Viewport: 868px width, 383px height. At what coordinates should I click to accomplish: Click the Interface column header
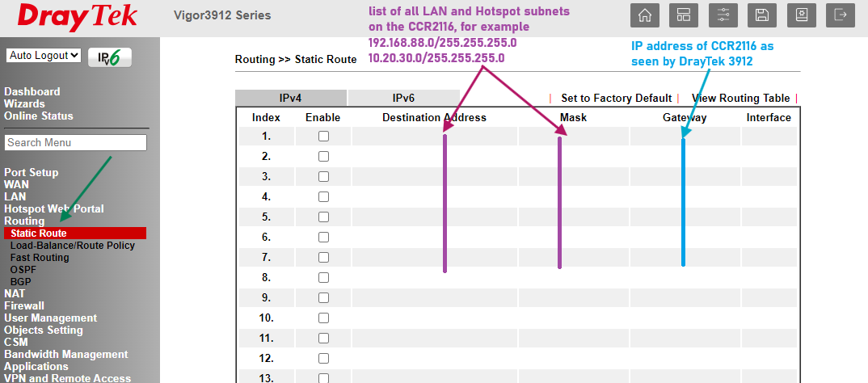click(769, 117)
